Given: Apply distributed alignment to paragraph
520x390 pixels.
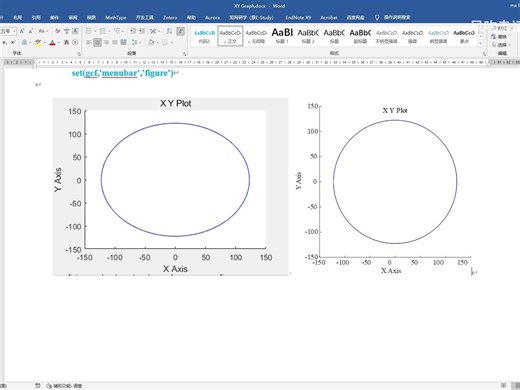Looking at the screenshot, I should pos(123,42).
